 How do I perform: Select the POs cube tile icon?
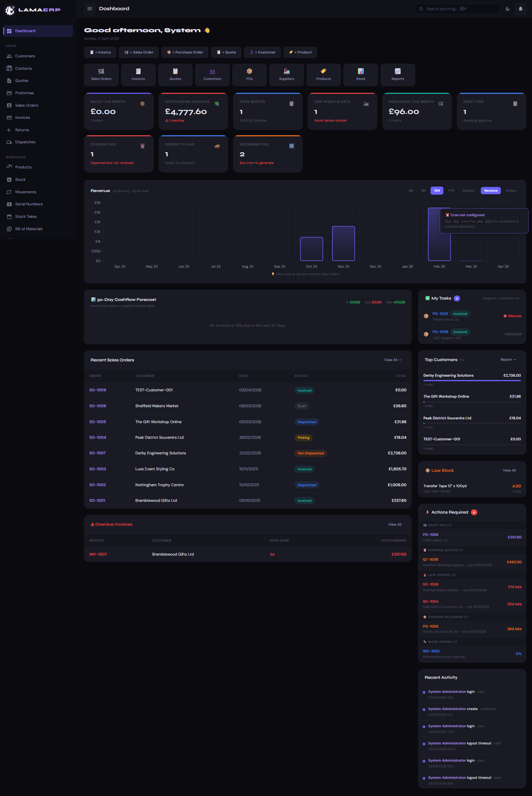click(249, 71)
